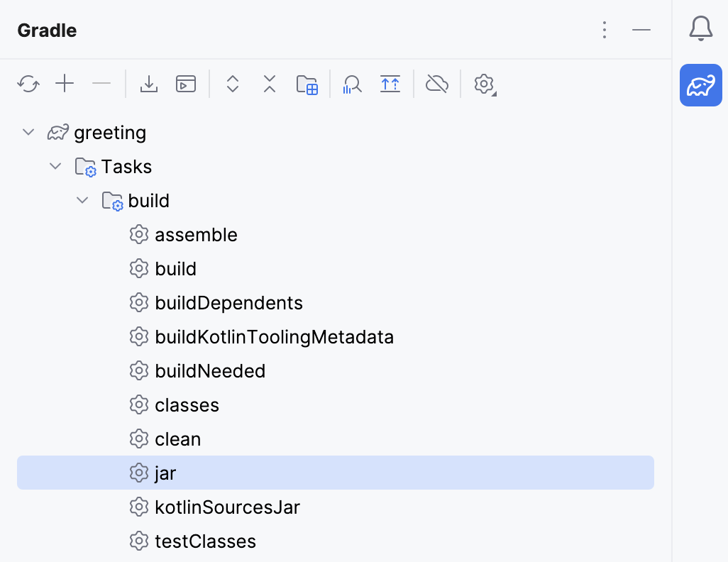This screenshot has height=562, width=728.
Task: Open the notifications bell
Action: click(700, 29)
